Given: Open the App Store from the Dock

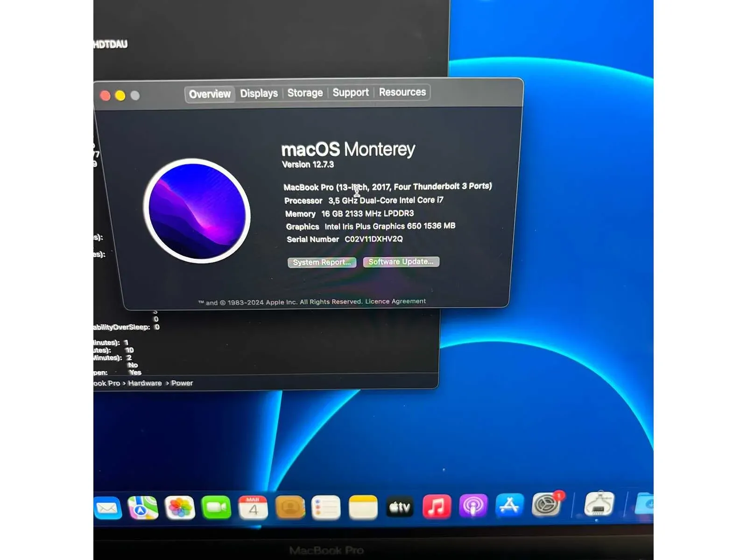Looking at the screenshot, I should pyautogui.click(x=509, y=505).
